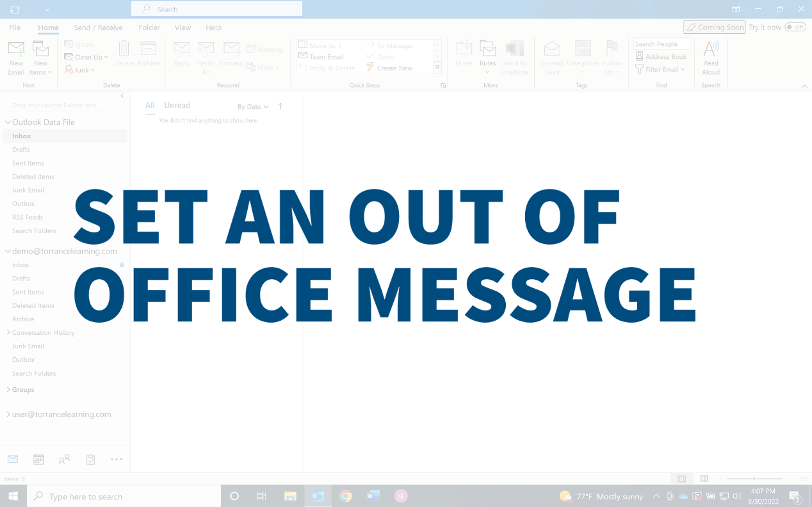Image resolution: width=812 pixels, height=507 pixels.
Task: Show the Unread messages filter
Action: point(177,106)
